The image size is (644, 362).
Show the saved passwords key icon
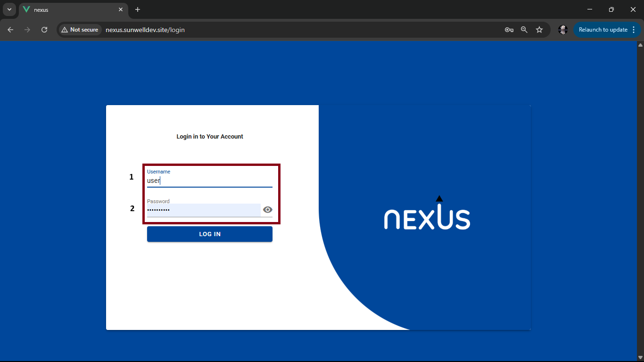pyautogui.click(x=509, y=30)
